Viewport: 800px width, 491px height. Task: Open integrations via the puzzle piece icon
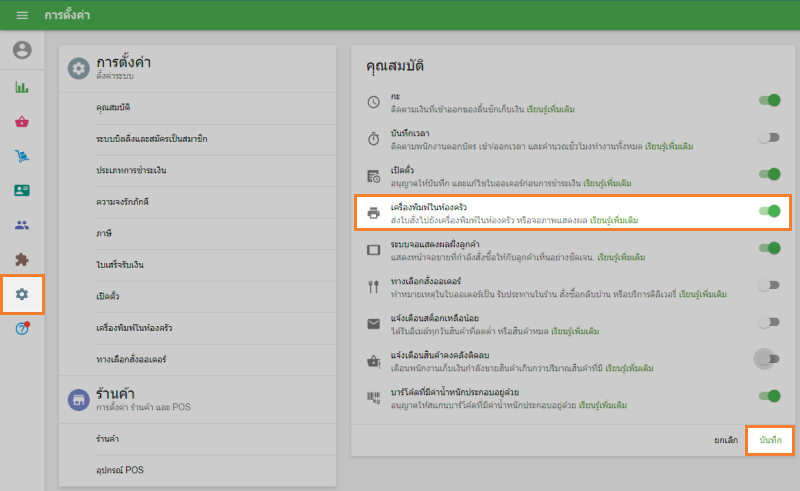coord(22,260)
